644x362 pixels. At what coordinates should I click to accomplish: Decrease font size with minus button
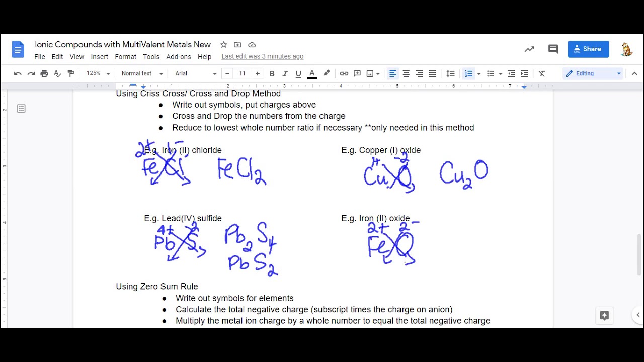(227, 74)
